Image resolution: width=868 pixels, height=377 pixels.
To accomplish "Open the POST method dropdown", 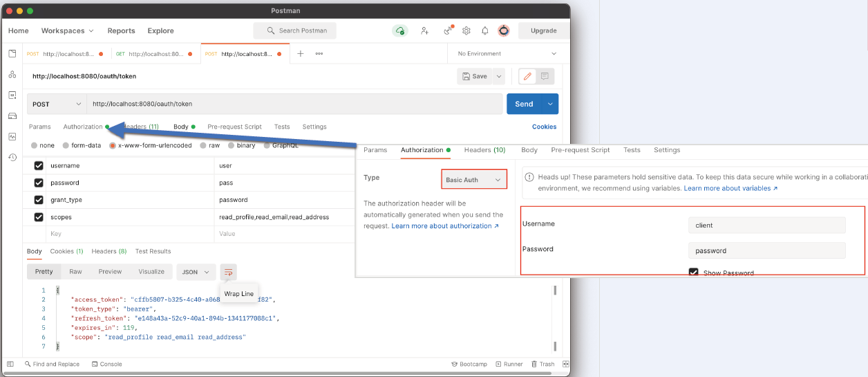I will (57, 104).
